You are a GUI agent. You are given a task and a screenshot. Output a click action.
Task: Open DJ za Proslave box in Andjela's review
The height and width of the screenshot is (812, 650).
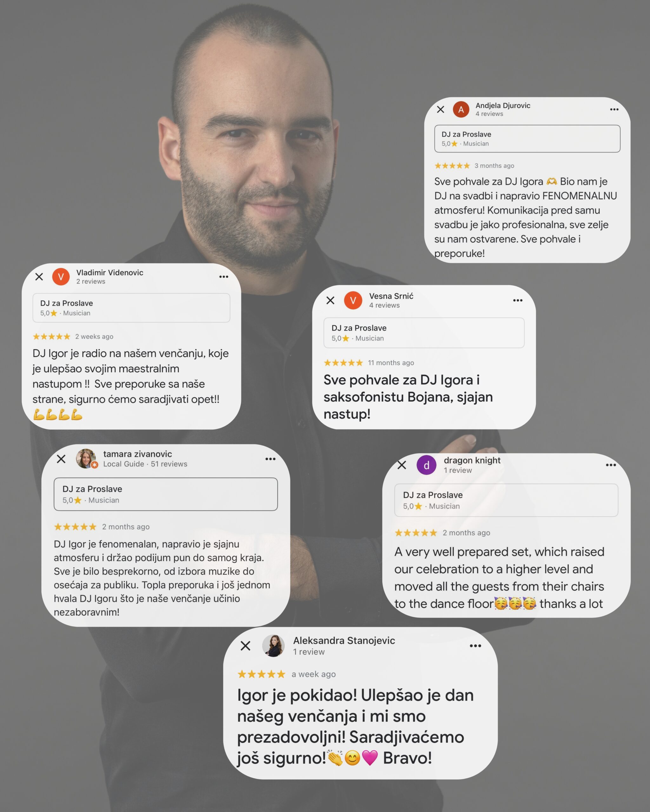click(527, 139)
